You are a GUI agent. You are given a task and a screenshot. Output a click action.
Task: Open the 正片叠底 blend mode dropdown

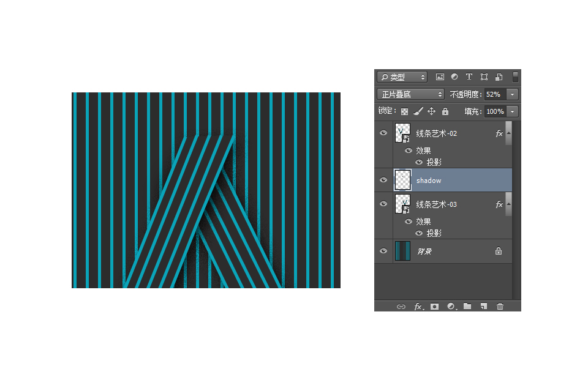coord(410,94)
